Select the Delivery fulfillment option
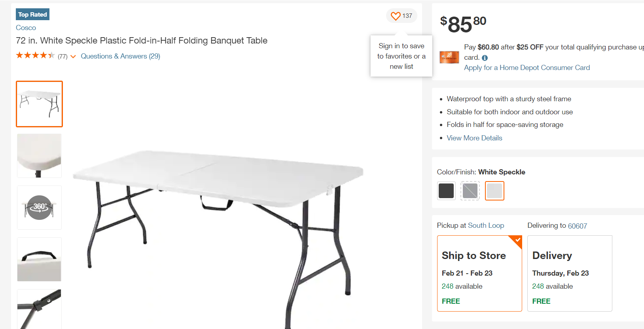This screenshot has height=329, width=644. 569,273
